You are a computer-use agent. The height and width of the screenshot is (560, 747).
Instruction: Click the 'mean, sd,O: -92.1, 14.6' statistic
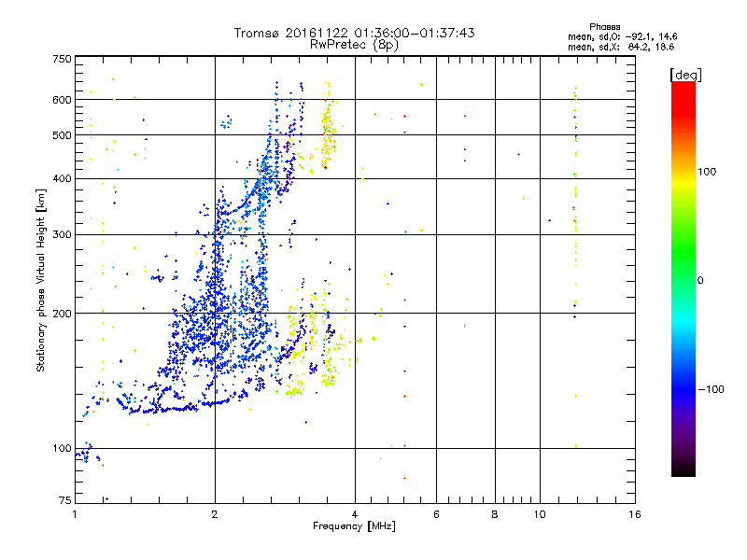point(622,36)
